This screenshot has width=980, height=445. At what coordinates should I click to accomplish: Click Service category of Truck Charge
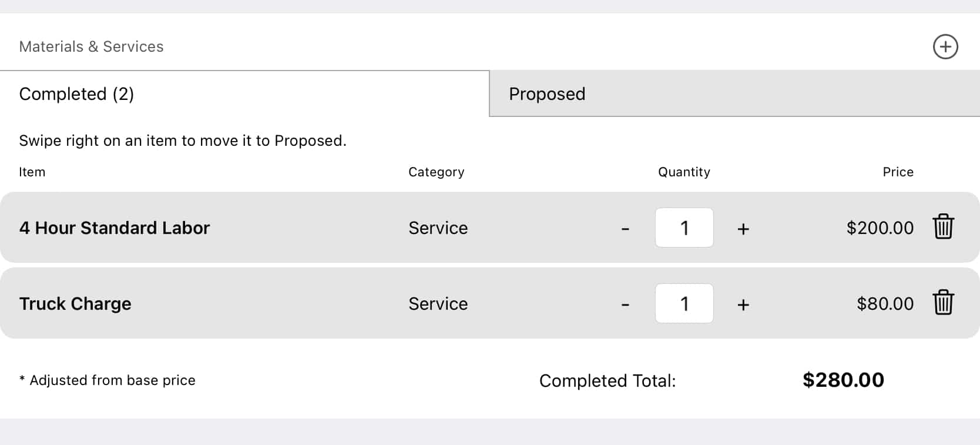(x=438, y=303)
